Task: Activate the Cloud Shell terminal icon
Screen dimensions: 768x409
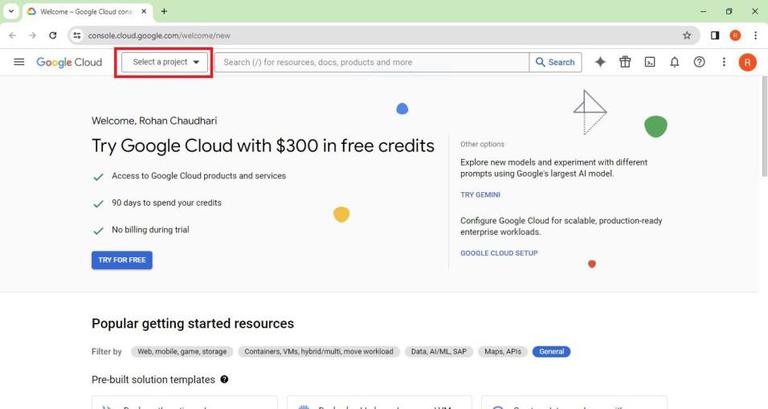Action: pos(650,62)
